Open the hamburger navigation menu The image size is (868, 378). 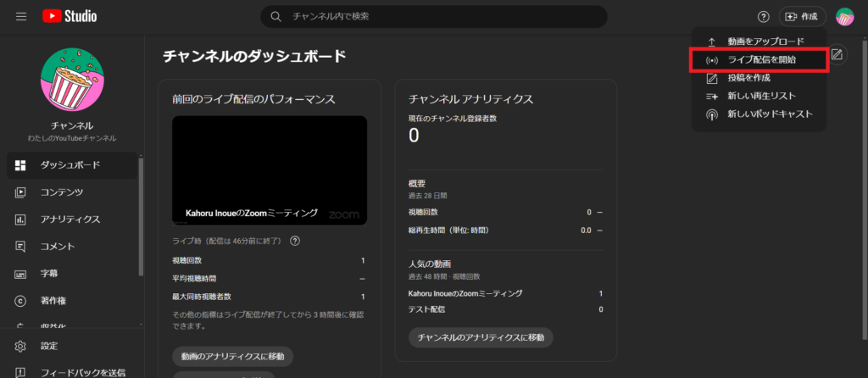(x=21, y=17)
